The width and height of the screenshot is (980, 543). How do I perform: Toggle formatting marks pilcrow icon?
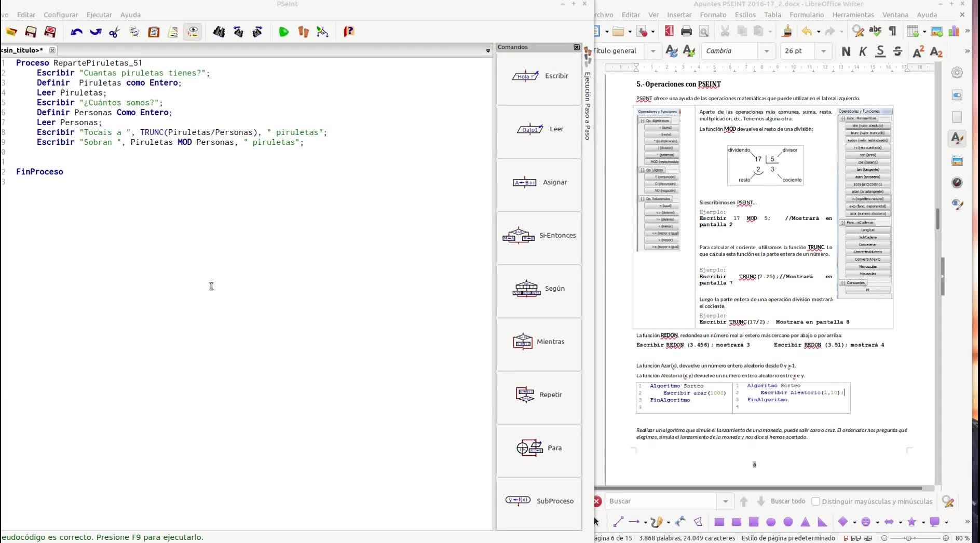[x=892, y=32]
